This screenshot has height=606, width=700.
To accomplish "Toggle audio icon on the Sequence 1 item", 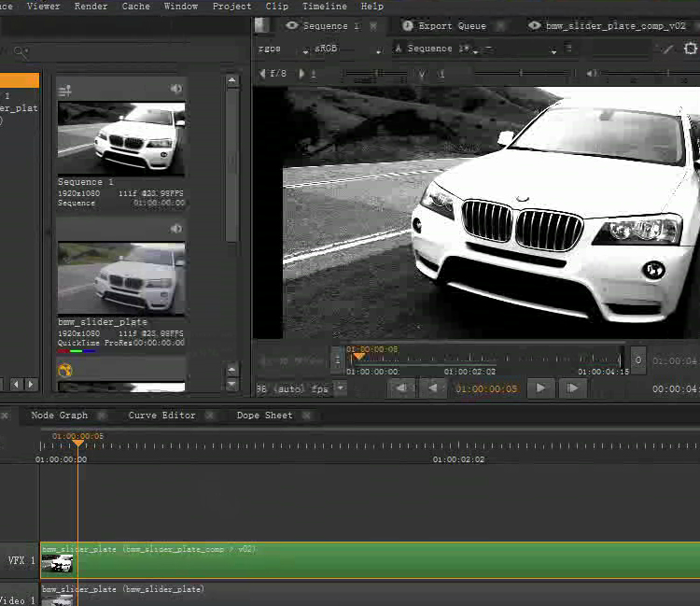I will tap(175, 89).
